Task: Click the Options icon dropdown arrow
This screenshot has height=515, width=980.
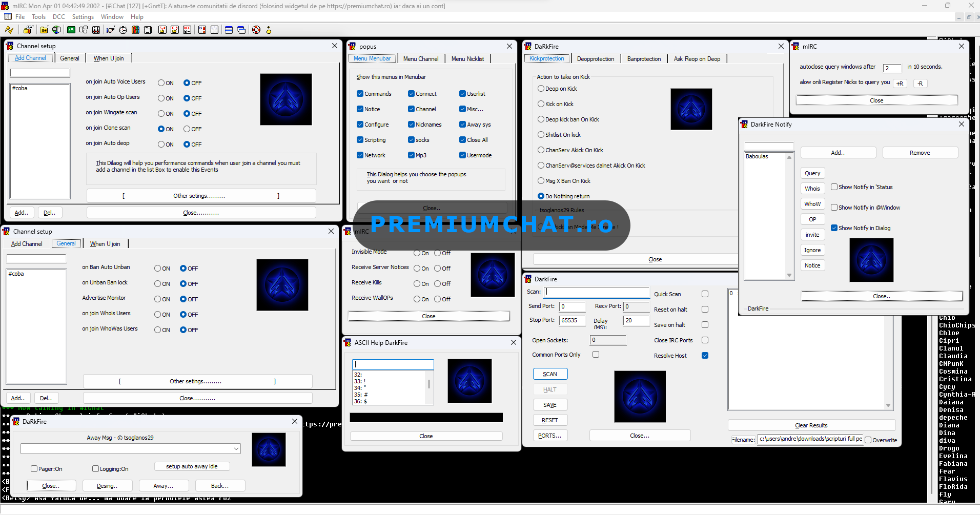Action: 33,26
